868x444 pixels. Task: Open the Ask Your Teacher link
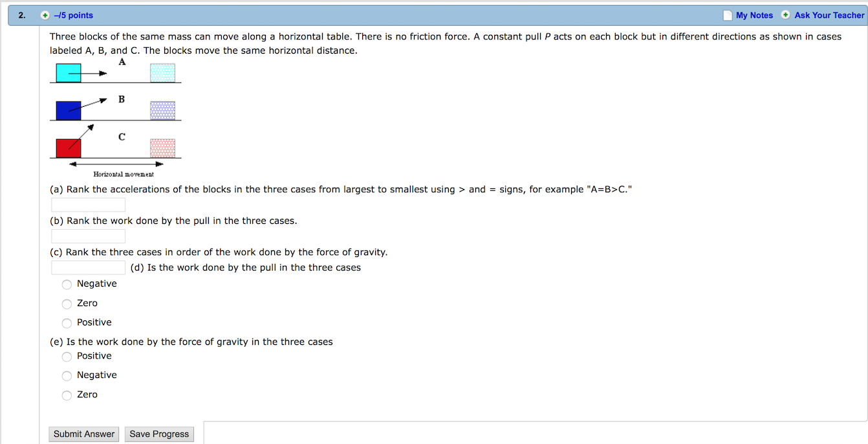coord(829,15)
